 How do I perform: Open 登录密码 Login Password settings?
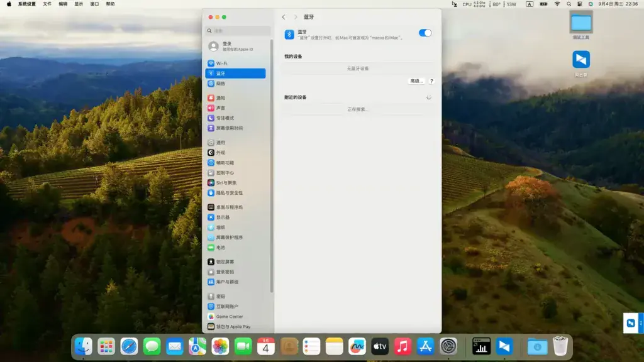[x=235, y=271]
